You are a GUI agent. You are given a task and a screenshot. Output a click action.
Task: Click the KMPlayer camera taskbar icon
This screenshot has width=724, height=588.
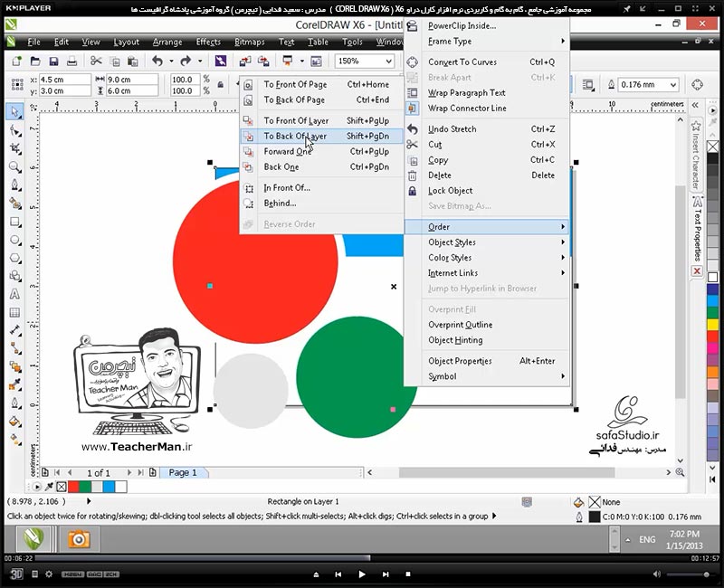(79, 538)
